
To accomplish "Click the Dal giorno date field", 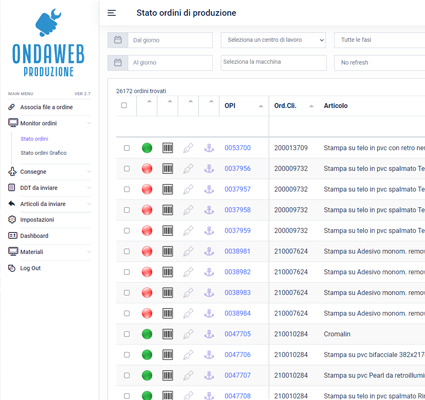I will point(170,40).
